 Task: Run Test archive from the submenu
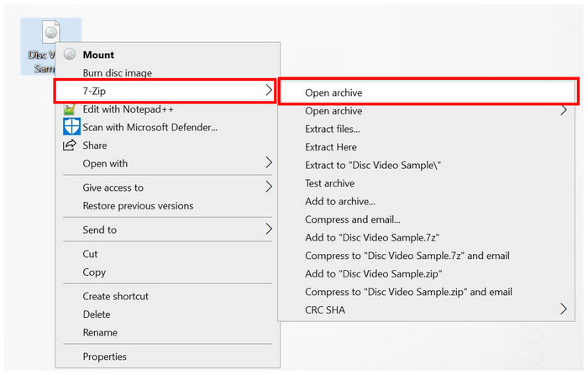329,183
